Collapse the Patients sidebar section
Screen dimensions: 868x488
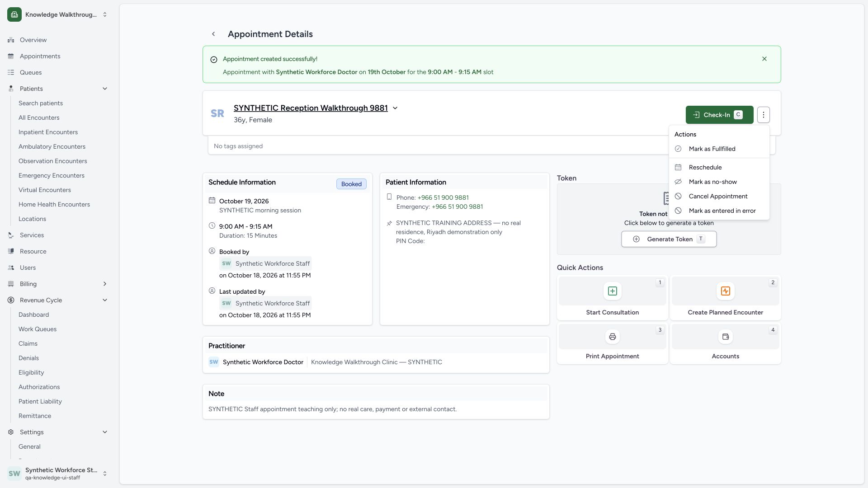105,89
